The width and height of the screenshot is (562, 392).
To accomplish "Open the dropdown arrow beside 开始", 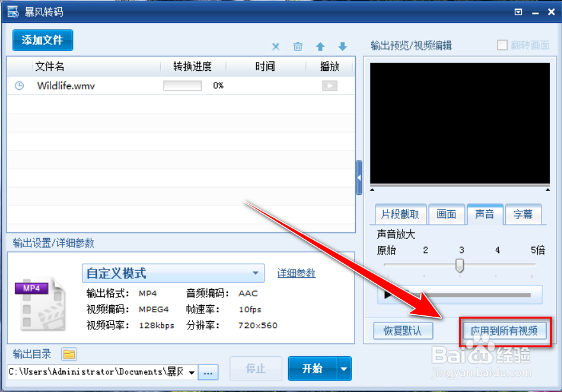I will (344, 368).
